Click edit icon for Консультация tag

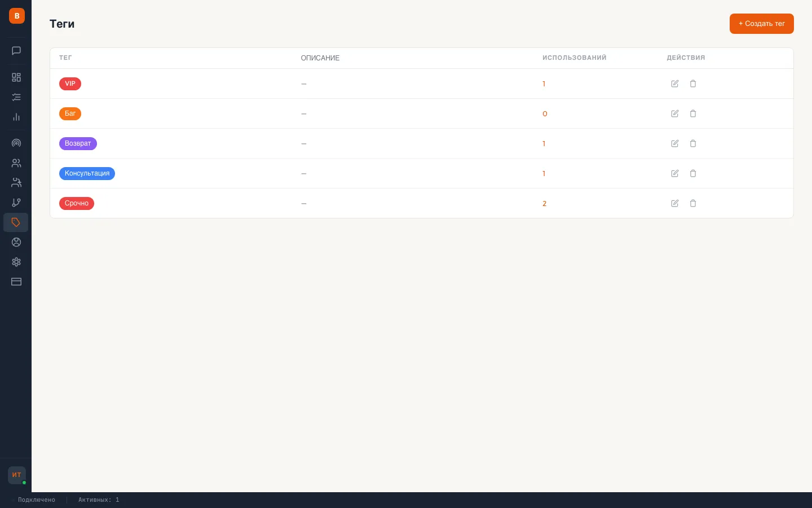pyautogui.click(x=674, y=173)
